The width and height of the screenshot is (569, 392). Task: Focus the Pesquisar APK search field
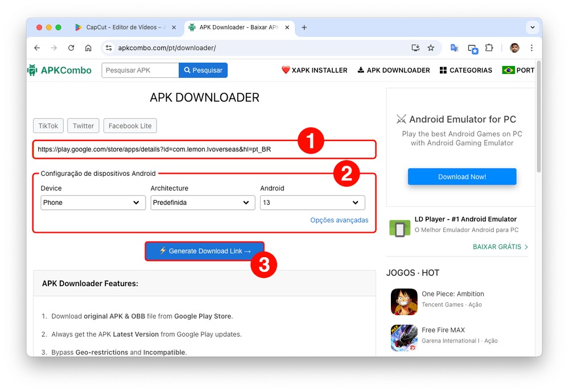pyautogui.click(x=140, y=70)
